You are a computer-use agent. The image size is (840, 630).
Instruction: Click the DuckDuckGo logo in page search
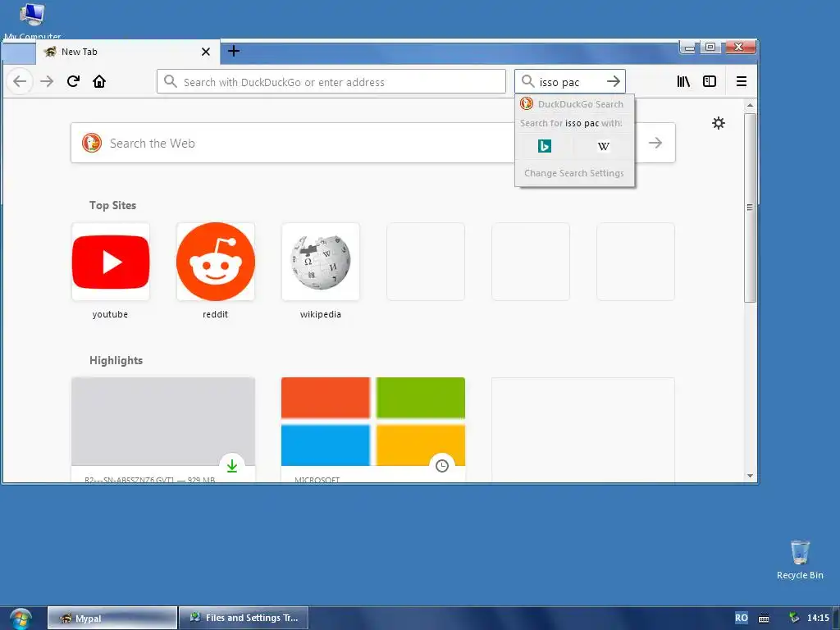pos(92,143)
